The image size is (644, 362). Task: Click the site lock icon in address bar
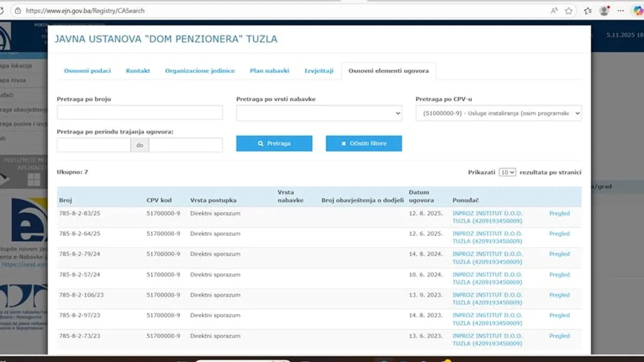point(18,11)
